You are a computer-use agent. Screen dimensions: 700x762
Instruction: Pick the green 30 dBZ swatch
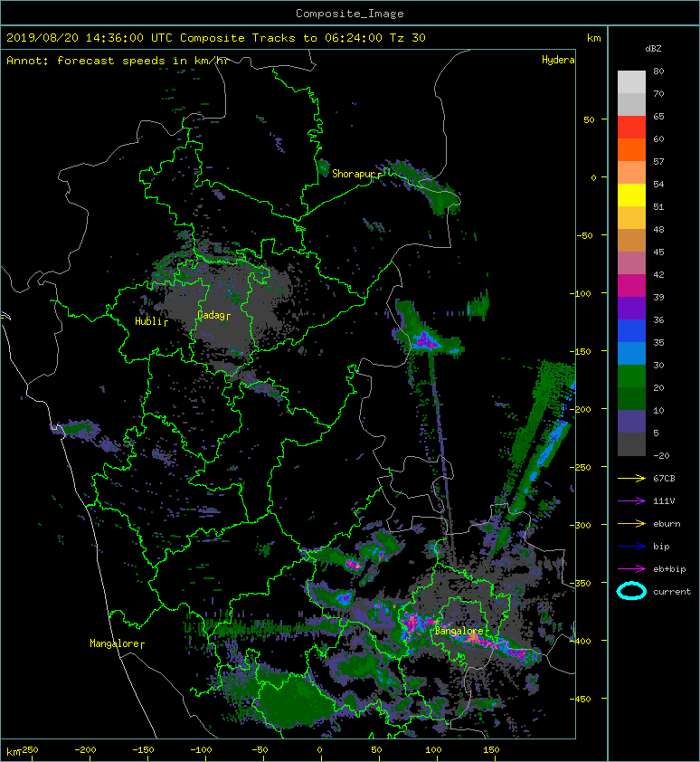coord(631,376)
